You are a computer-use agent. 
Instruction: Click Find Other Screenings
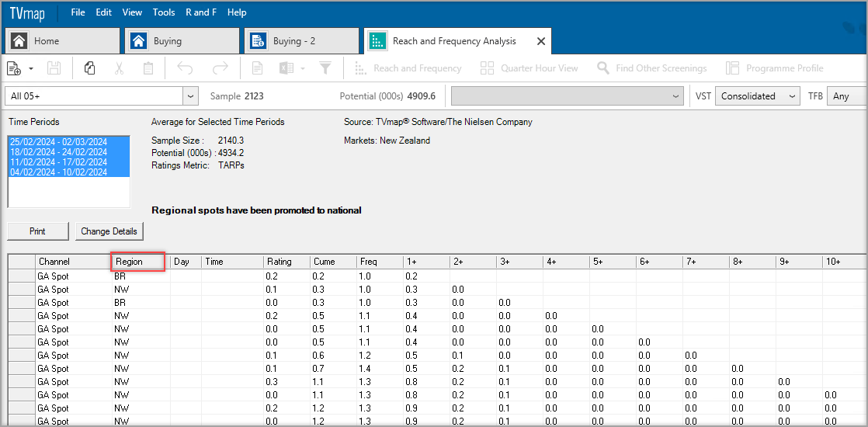(652, 68)
